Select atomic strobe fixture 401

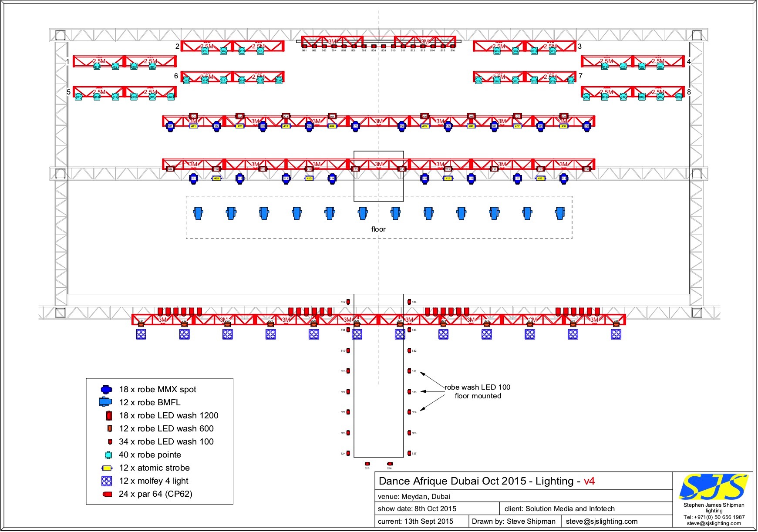193,126
